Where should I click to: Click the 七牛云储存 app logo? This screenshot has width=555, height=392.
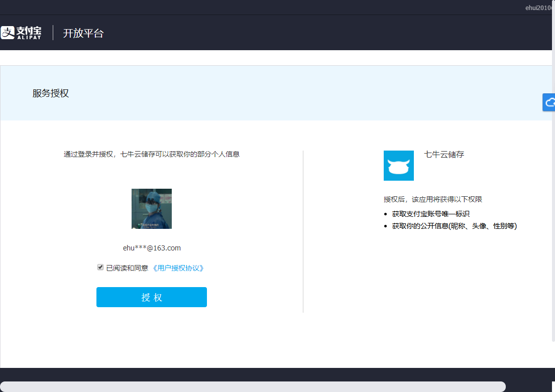(399, 166)
